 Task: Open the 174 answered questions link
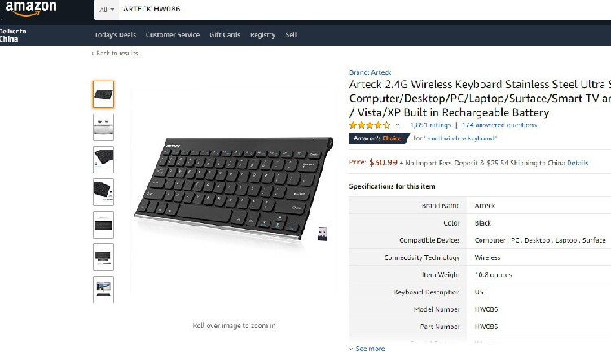click(x=499, y=125)
